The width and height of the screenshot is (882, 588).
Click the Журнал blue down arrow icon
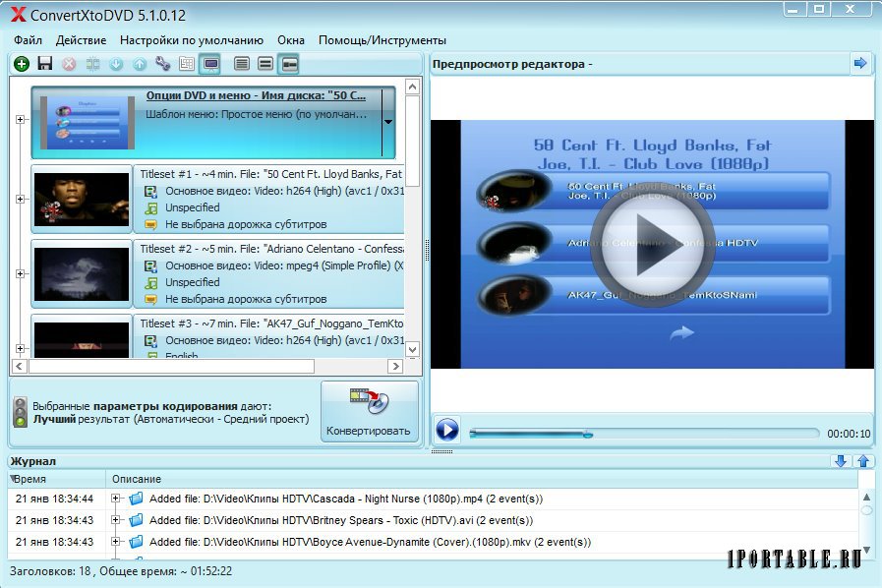pyautogui.click(x=841, y=461)
